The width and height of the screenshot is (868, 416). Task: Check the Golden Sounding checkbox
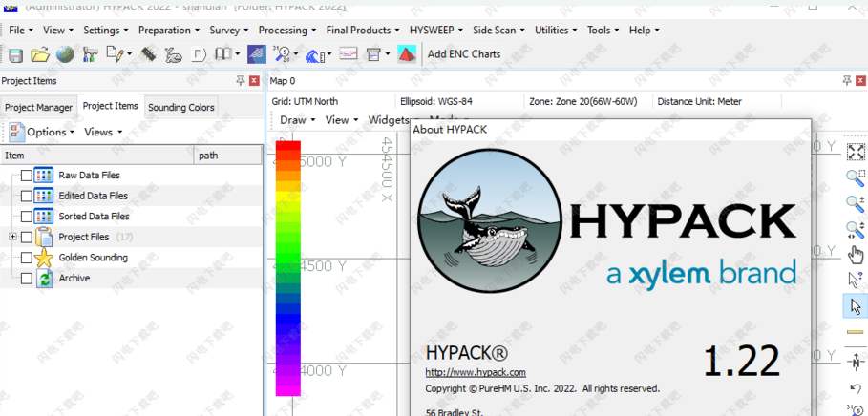point(26,258)
